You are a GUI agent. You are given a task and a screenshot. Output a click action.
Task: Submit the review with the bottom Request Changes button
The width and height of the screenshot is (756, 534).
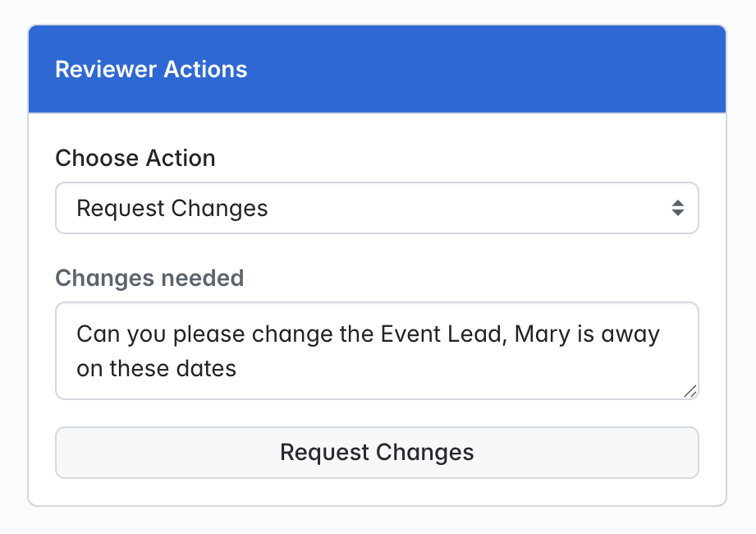click(x=377, y=453)
